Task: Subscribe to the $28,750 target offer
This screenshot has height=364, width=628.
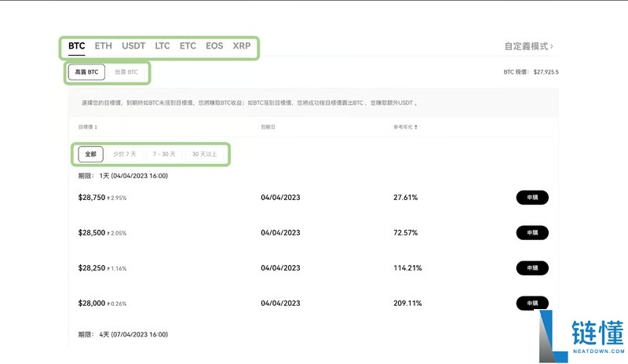Action: coord(532,198)
